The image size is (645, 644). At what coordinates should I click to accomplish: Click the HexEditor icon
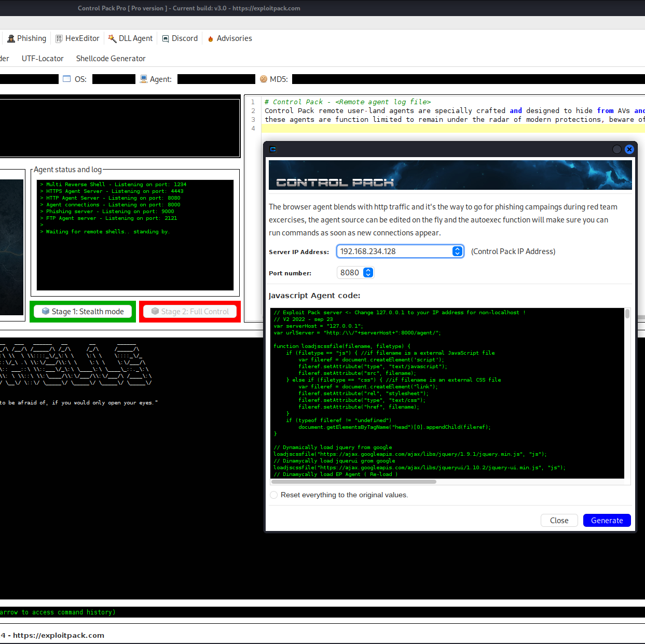click(x=59, y=39)
